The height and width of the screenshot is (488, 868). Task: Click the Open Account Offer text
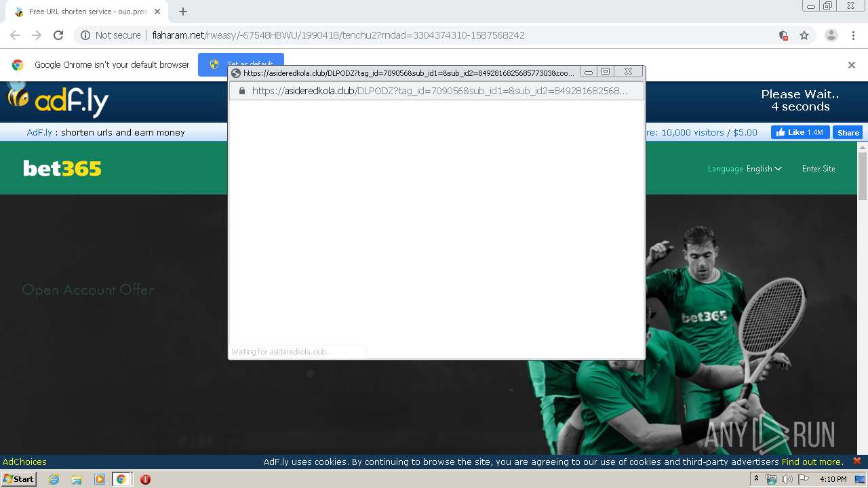[x=88, y=290]
